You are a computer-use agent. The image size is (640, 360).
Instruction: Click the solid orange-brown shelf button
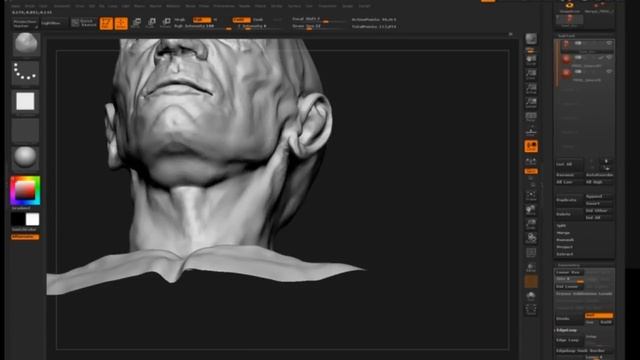pos(531,282)
